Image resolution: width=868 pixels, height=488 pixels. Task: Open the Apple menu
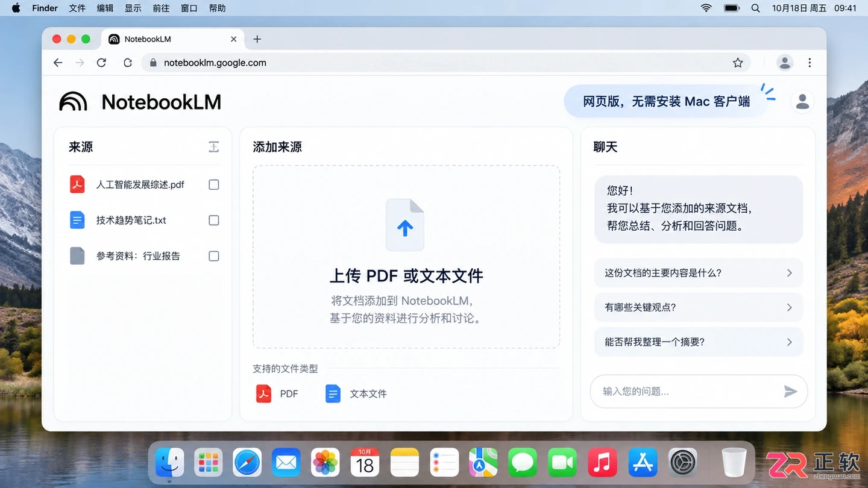coord(16,8)
